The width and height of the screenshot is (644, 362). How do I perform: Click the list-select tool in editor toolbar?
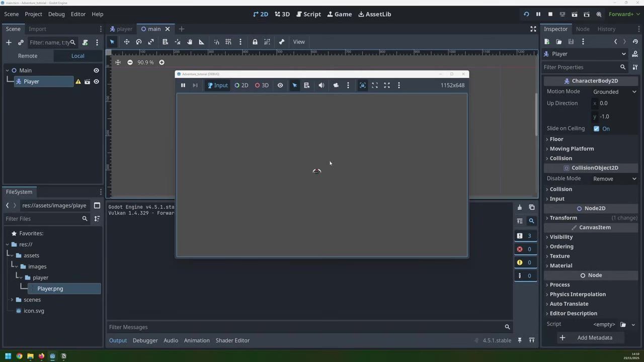(165, 42)
